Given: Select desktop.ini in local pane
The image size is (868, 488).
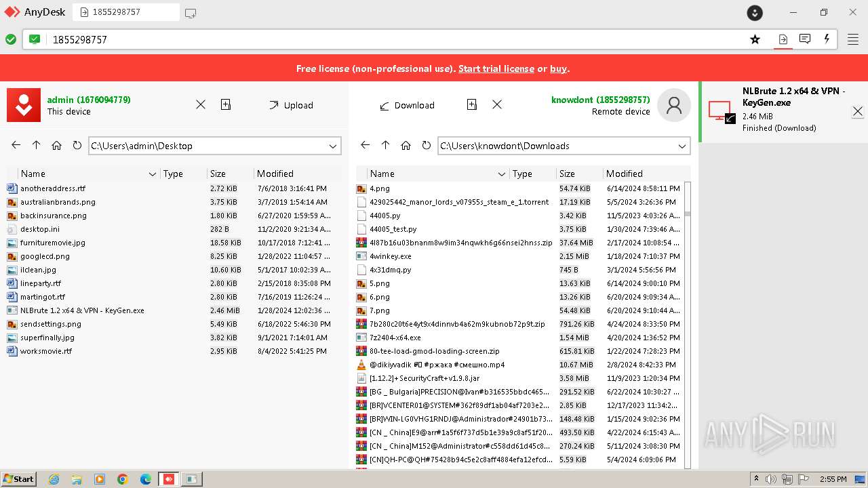Looking at the screenshot, I should 173,229.
